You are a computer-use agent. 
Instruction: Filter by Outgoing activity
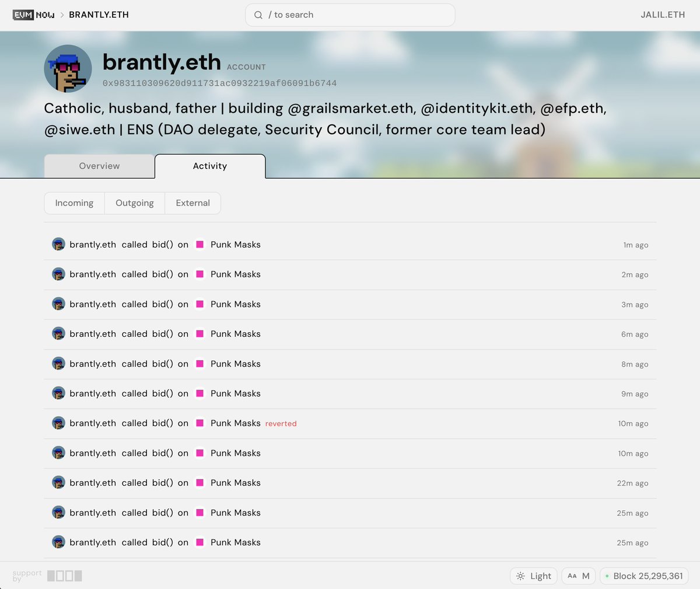pos(135,203)
